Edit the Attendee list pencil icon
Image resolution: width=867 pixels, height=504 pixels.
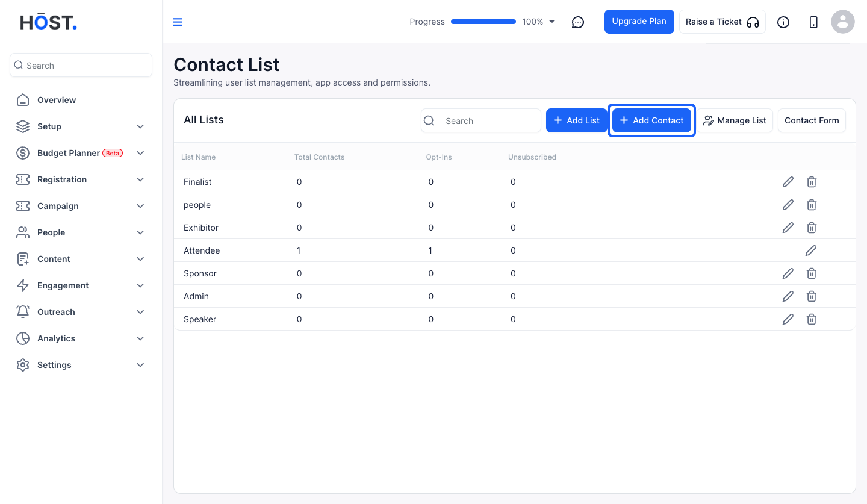[811, 250]
